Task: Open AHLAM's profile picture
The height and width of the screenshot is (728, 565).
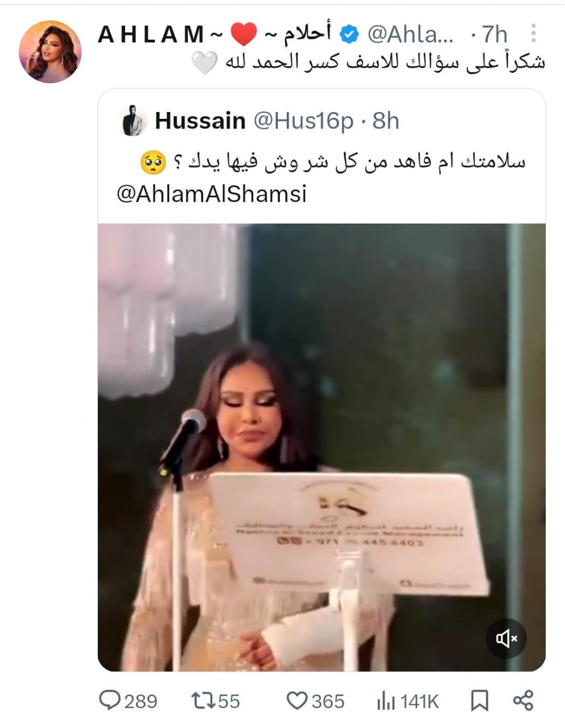Action: (x=50, y=52)
